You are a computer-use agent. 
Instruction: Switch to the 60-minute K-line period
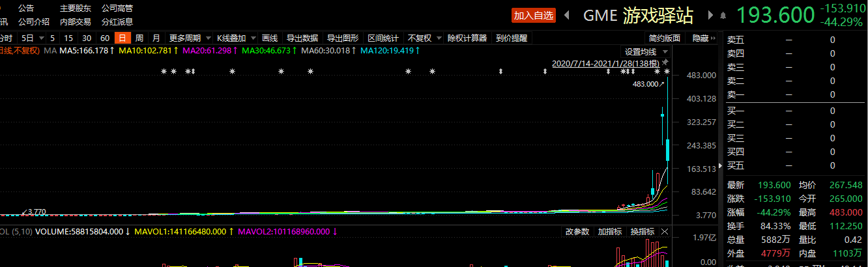click(104, 38)
